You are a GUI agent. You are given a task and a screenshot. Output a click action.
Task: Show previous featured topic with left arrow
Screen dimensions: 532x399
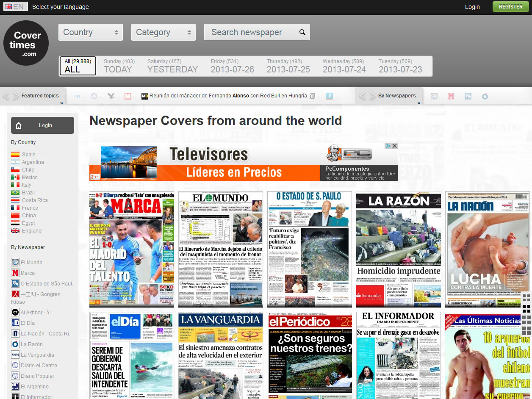click(6, 96)
